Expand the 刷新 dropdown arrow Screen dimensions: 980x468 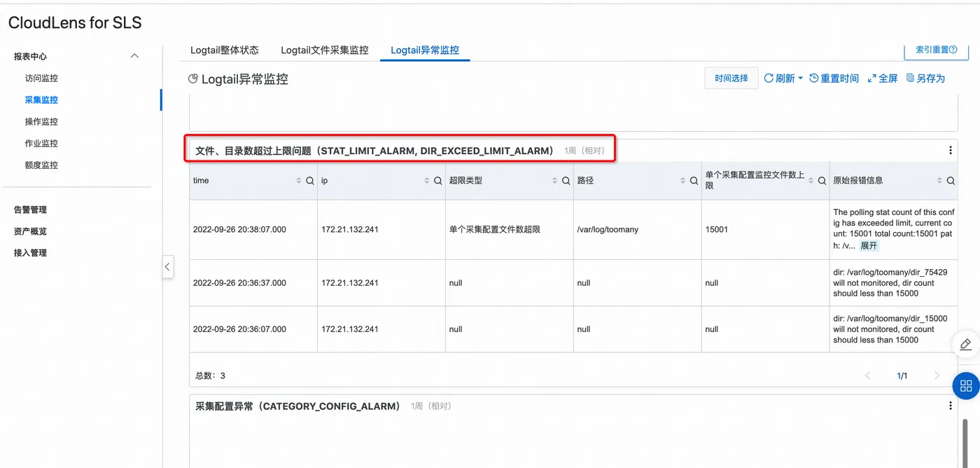pos(800,78)
